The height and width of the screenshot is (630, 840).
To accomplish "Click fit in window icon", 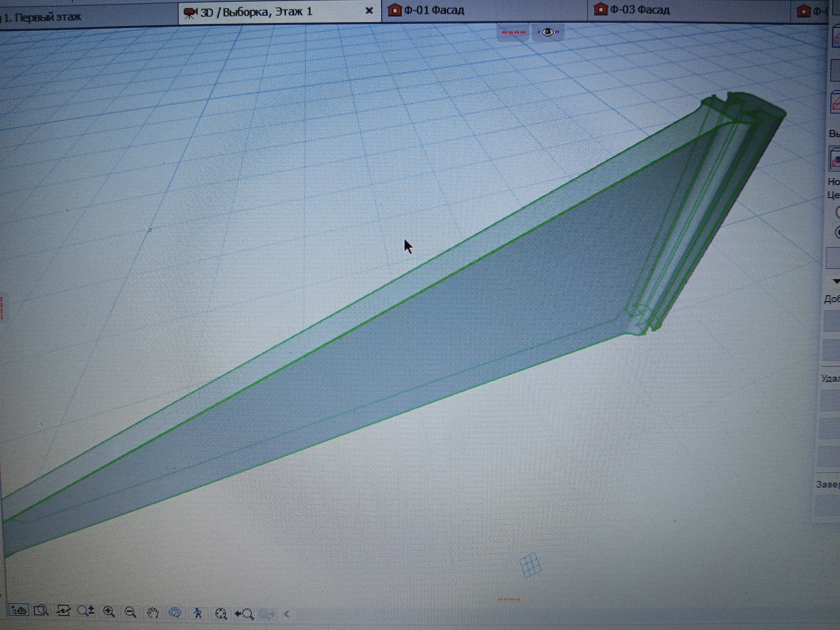I will click(221, 614).
